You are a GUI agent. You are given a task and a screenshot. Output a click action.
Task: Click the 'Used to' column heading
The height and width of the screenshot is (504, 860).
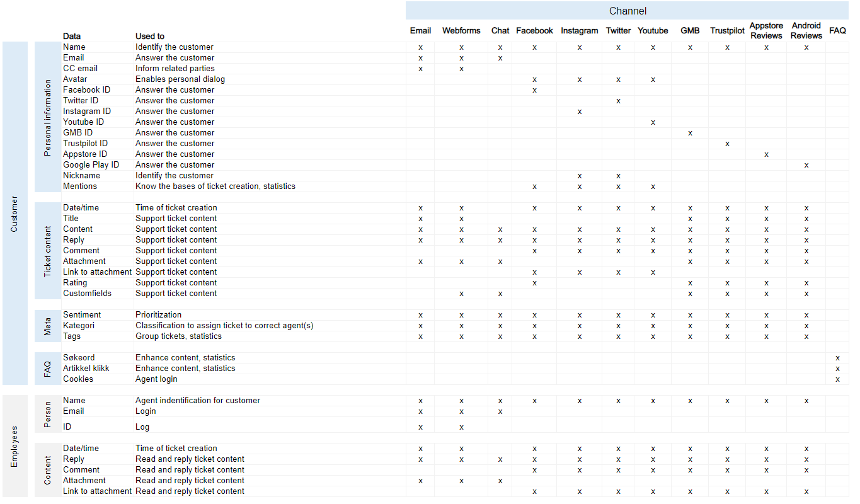pyautogui.click(x=150, y=37)
